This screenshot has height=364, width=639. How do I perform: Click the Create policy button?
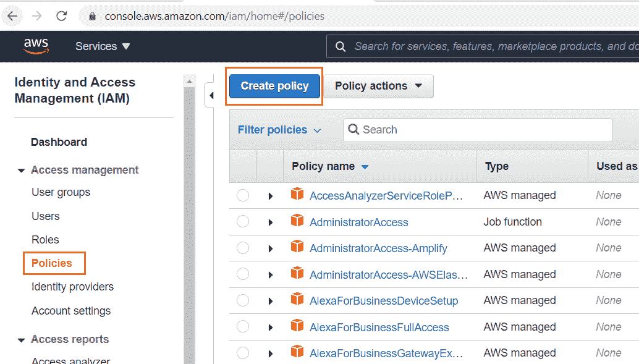click(274, 86)
